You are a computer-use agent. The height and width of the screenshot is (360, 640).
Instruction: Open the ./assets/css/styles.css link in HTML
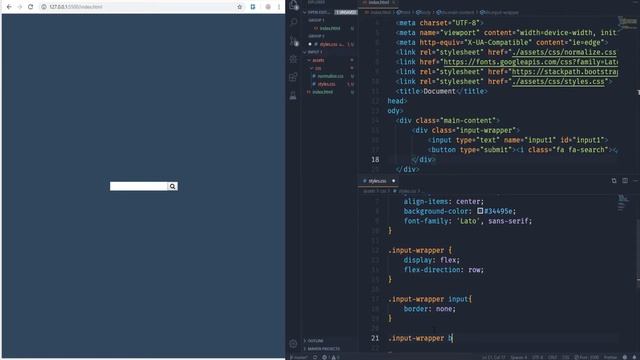tap(558, 82)
